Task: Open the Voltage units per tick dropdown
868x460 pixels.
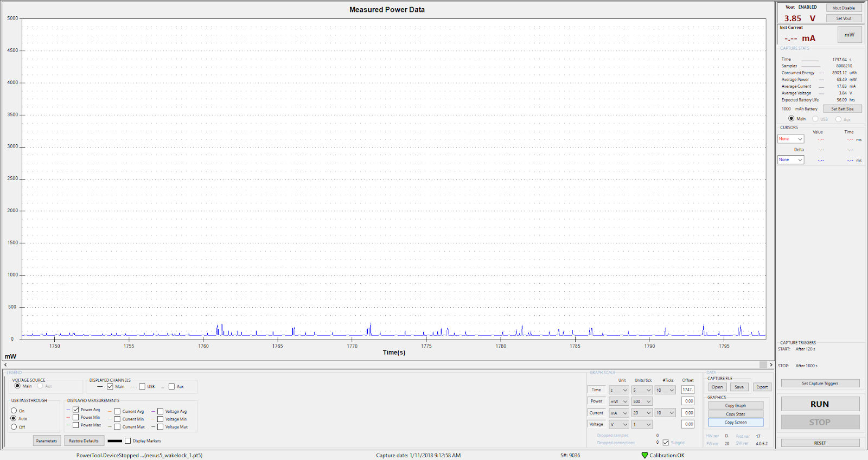Action: click(642, 424)
